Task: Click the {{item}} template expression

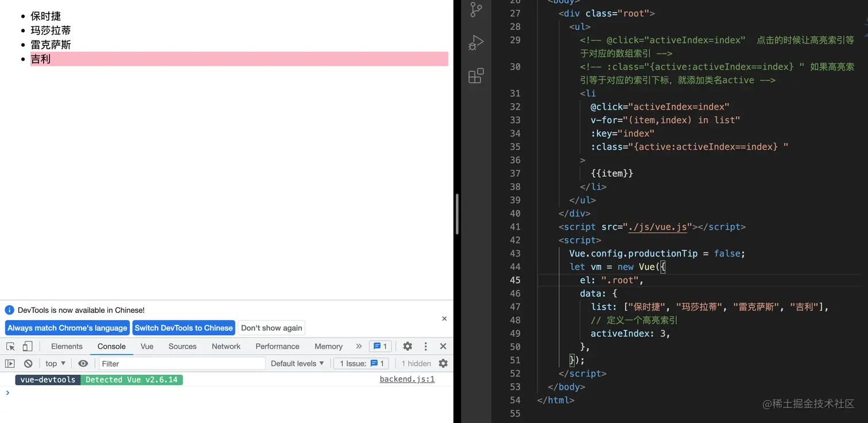Action: (x=612, y=173)
